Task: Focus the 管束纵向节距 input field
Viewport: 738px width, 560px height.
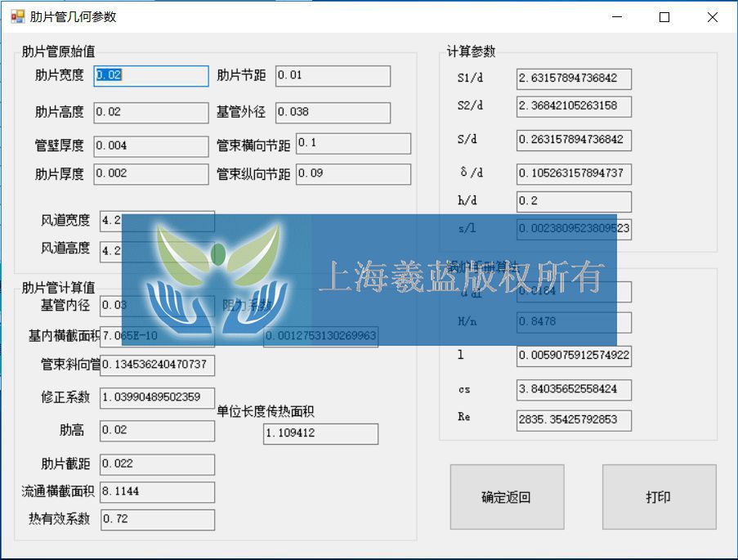Action: 353,174
